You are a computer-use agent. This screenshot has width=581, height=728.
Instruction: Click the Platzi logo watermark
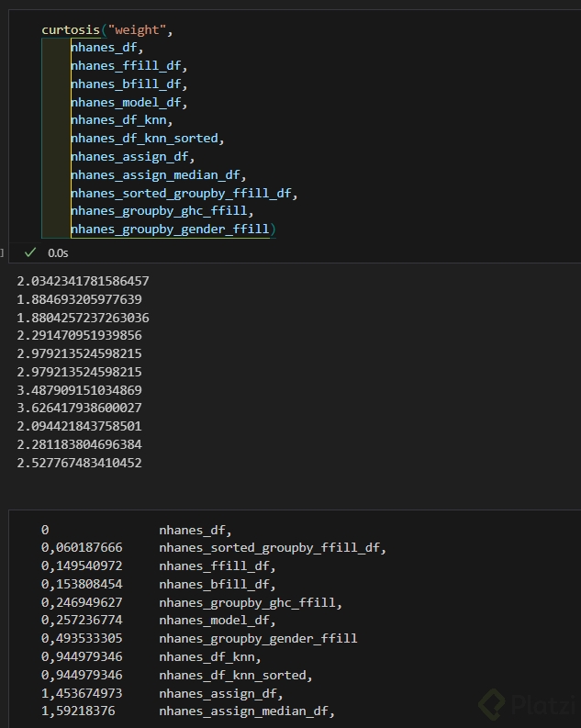528,703
